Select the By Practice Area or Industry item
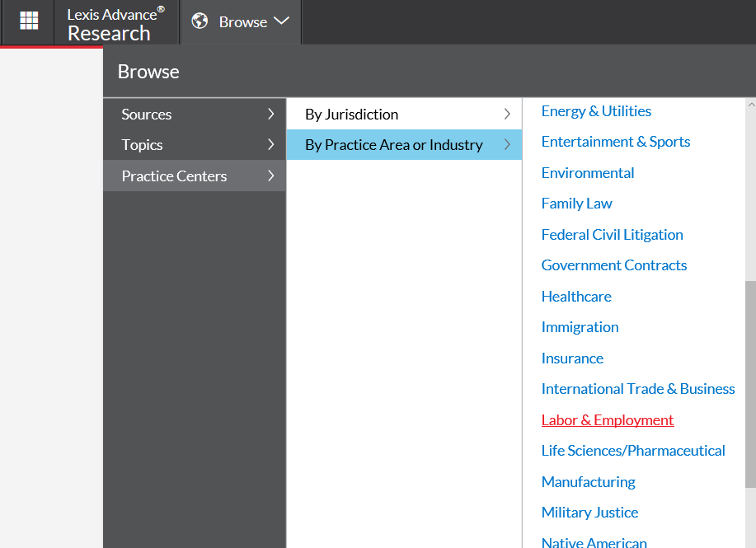 click(404, 144)
